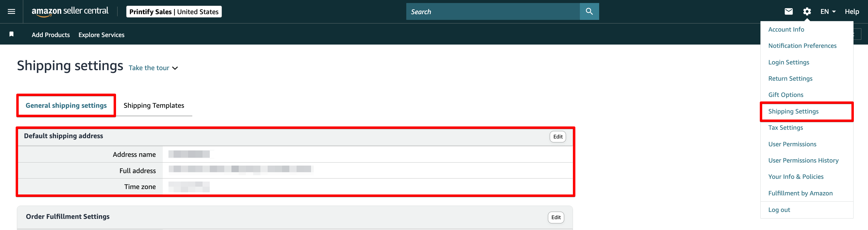Open the hamburger navigation menu
Image resolution: width=868 pixels, height=230 pixels.
coord(11,11)
